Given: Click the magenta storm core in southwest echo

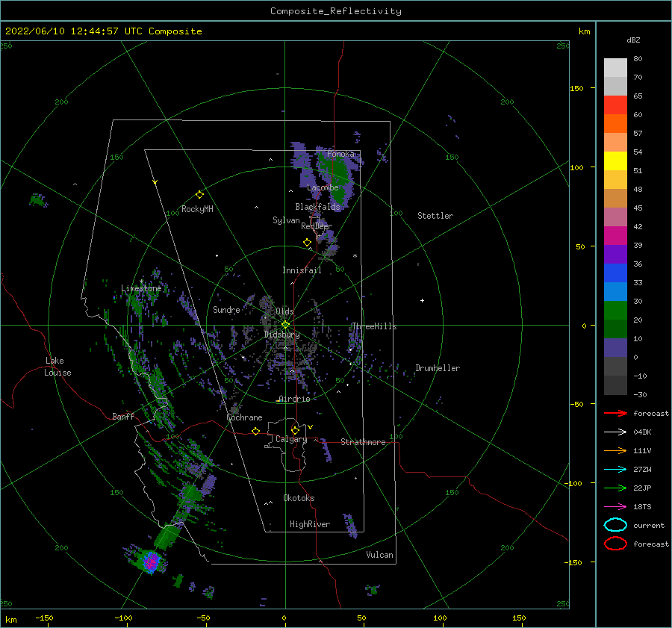Looking at the screenshot, I should pos(152,562).
